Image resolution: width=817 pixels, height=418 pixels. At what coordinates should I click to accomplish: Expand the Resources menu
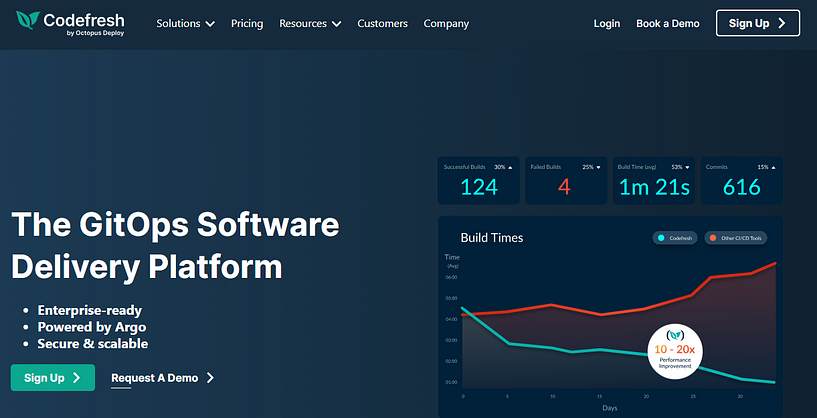310,23
